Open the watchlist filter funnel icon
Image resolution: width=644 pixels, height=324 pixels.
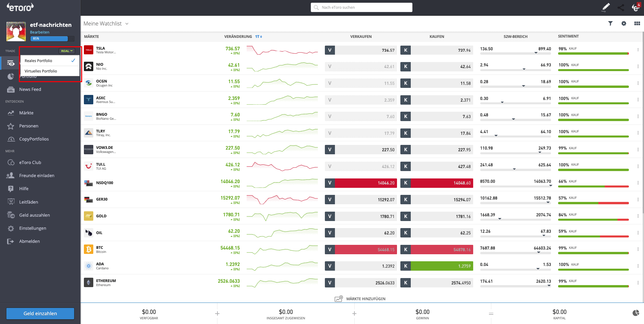(x=610, y=23)
